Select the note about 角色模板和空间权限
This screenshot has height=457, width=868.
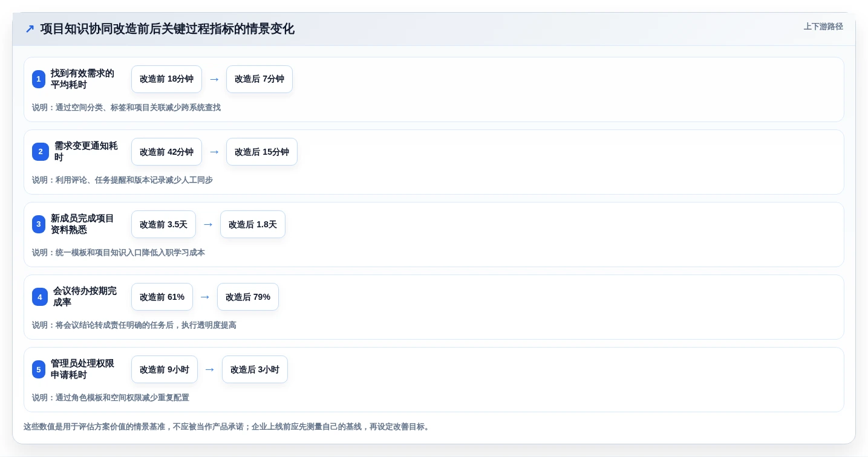(x=111, y=398)
